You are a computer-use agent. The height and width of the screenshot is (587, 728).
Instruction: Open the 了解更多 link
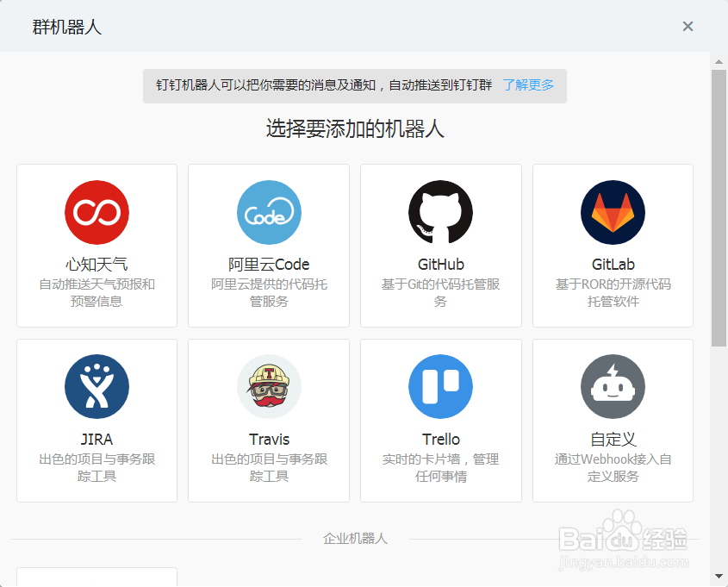point(528,85)
